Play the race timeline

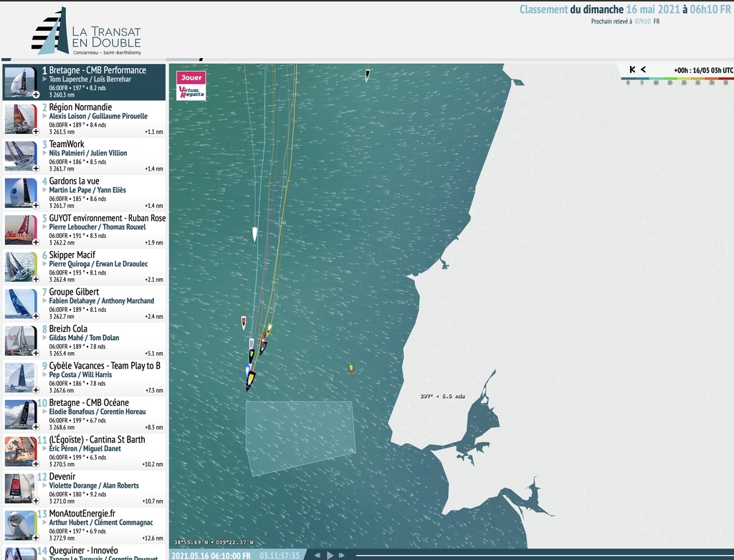330,555
